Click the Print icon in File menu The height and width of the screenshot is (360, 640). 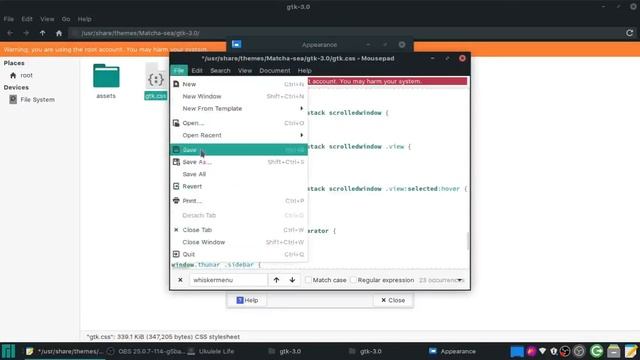click(176, 200)
